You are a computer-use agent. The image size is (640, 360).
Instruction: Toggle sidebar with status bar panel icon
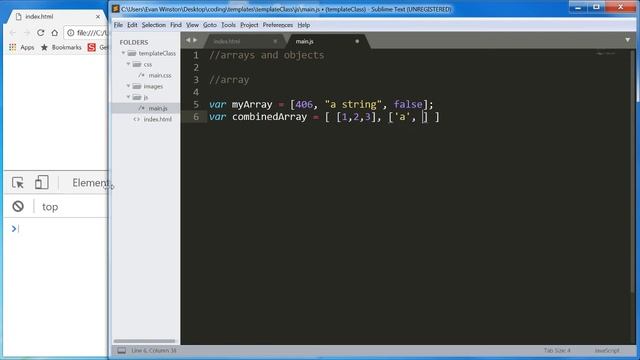122,351
